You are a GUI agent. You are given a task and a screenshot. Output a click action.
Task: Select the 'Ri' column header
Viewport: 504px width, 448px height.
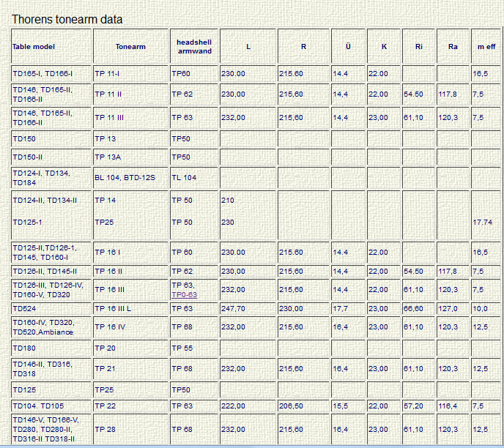point(418,47)
